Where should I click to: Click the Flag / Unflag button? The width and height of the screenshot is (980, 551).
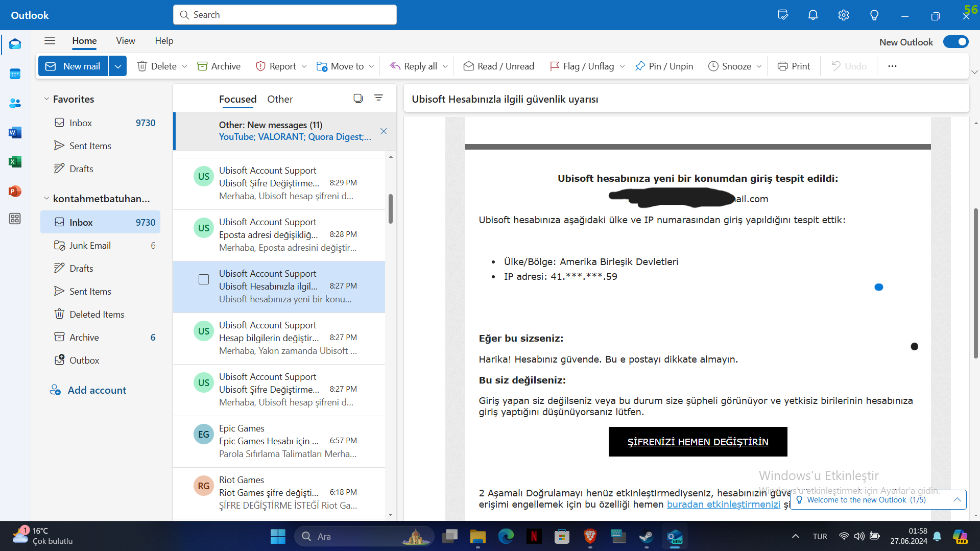[582, 66]
